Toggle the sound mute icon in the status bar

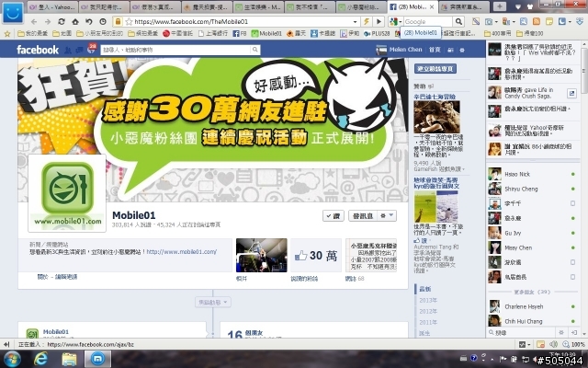[x=553, y=344]
